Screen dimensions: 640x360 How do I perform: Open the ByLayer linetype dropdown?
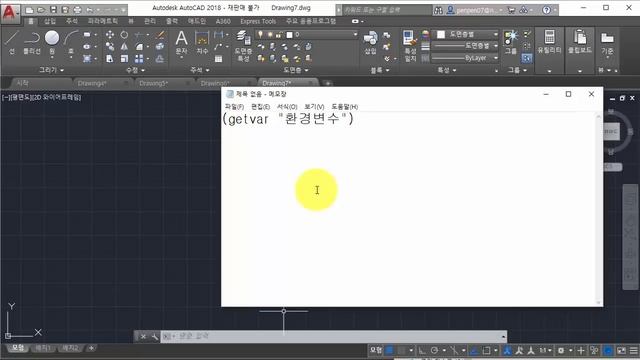pyautogui.click(x=465, y=58)
